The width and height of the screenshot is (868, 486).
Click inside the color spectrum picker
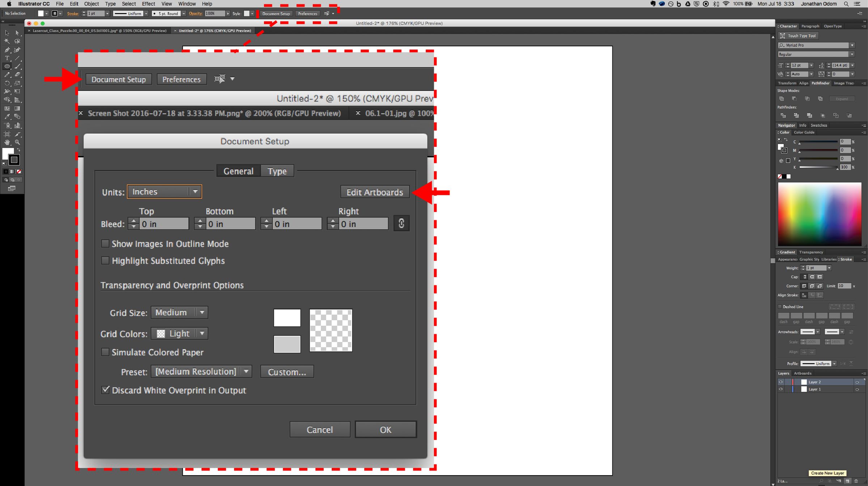(x=819, y=214)
